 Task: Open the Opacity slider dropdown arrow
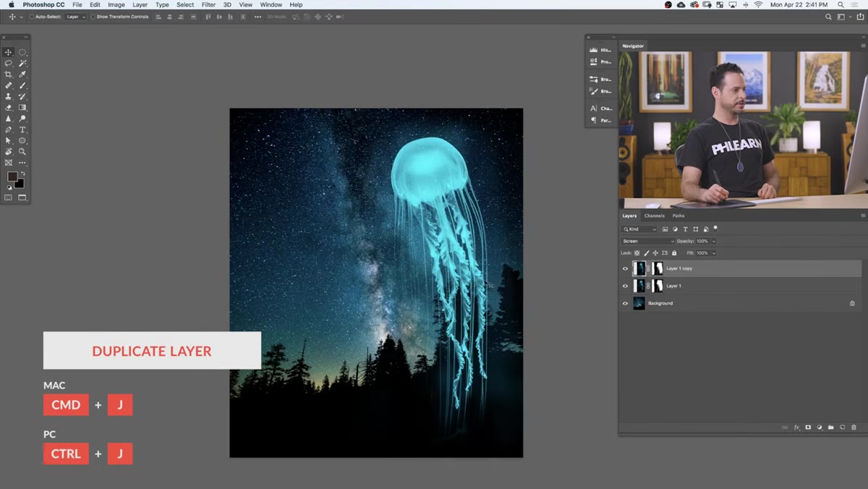coord(714,241)
